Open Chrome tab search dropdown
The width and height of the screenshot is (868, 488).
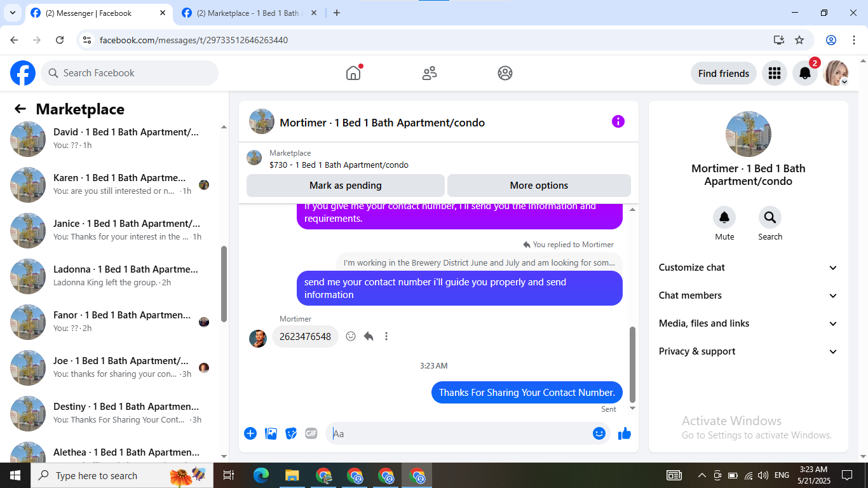pyautogui.click(x=13, y=13)
